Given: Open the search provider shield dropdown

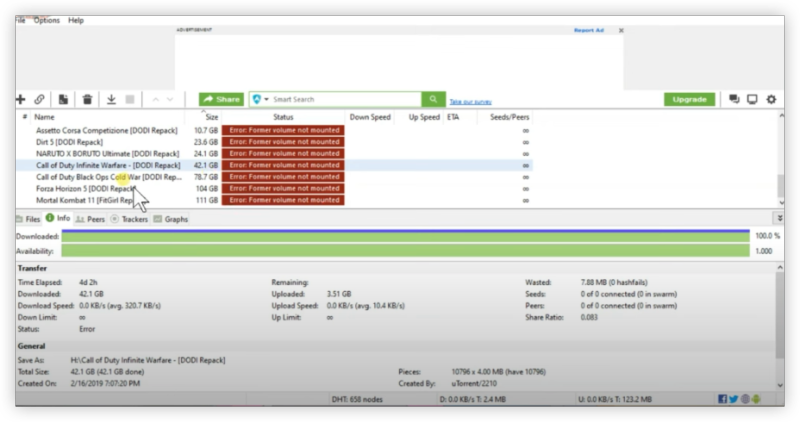Looking at the screenshot, I should [260, 99].
